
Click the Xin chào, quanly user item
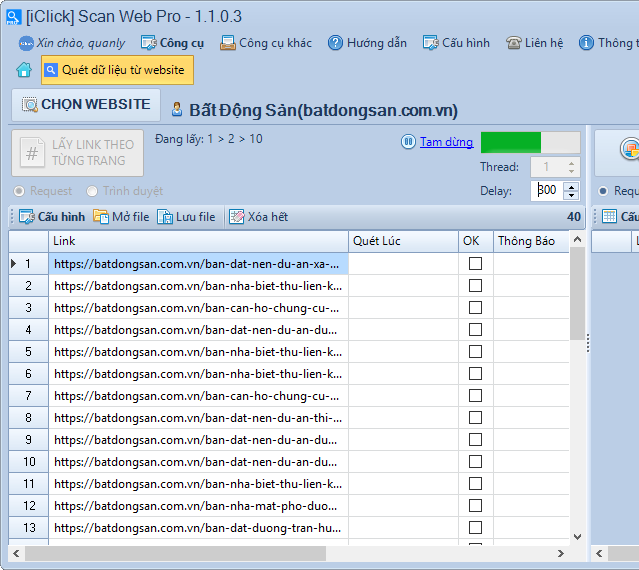click(x=72, y=43)
